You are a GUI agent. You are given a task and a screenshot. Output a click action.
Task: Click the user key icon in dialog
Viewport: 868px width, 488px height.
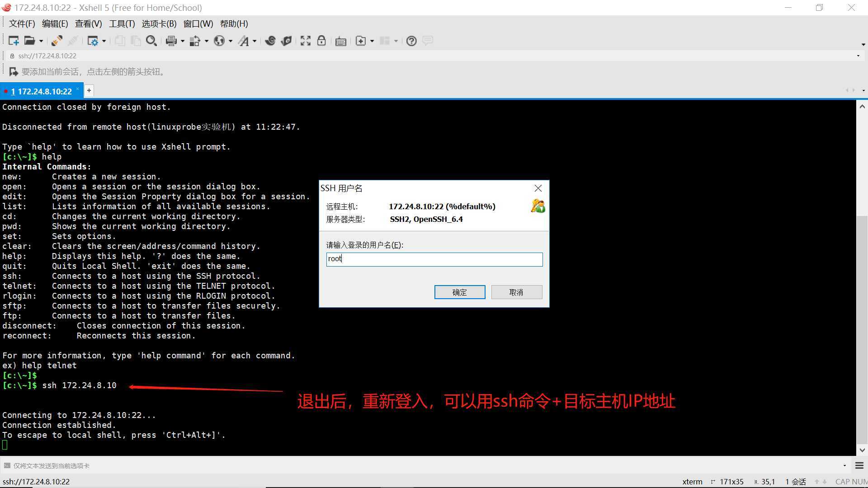[538, 206]
